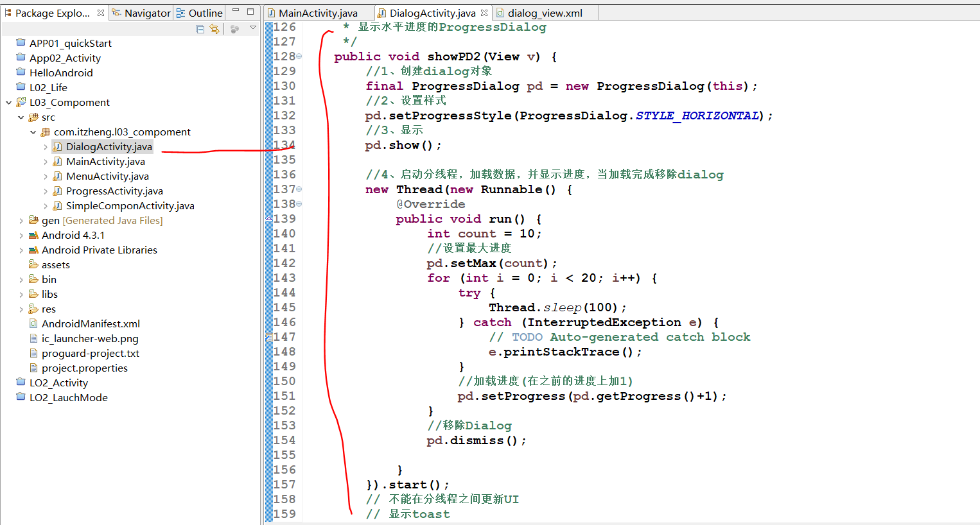Select the LO2_Activity project

click(x=58, y=383)
